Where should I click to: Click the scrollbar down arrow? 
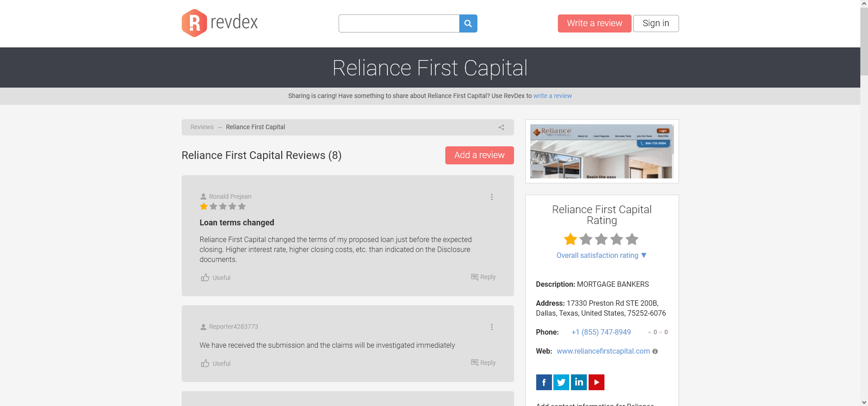(864, 402)
